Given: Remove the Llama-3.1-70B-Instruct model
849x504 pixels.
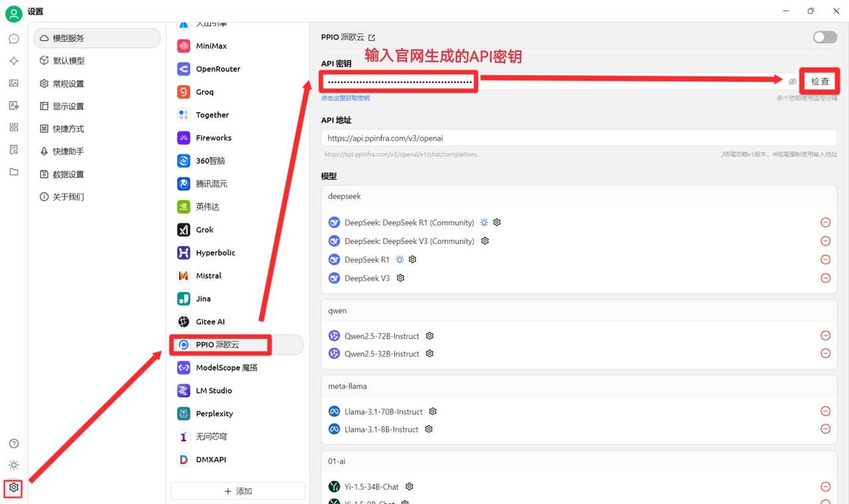Looking at the screenshot, I should pos(826,411).
